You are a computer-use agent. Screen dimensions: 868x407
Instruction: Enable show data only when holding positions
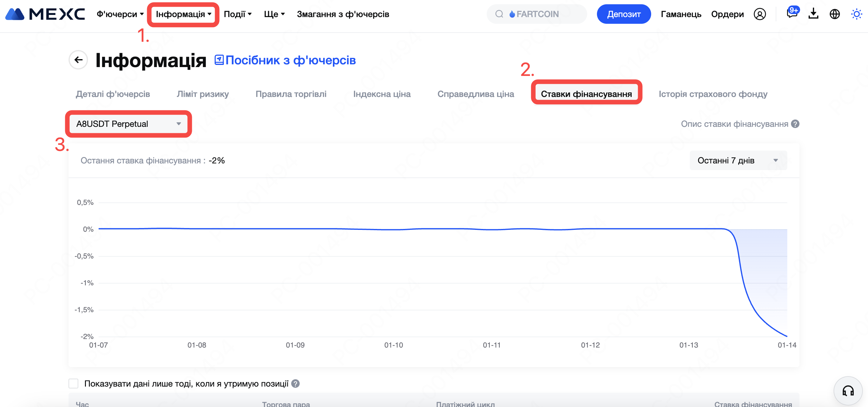(x=73, y=384)
